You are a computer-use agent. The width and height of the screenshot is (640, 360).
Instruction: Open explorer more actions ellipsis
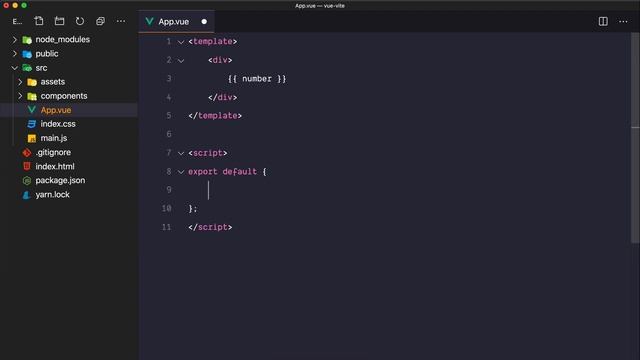(x=121, y=21)
